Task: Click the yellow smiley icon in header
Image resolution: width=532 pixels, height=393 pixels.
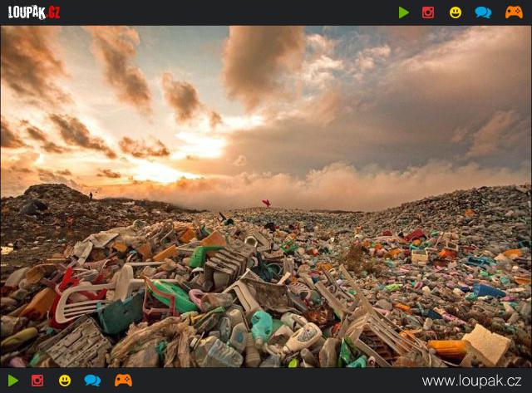Action: click(456, 12)
